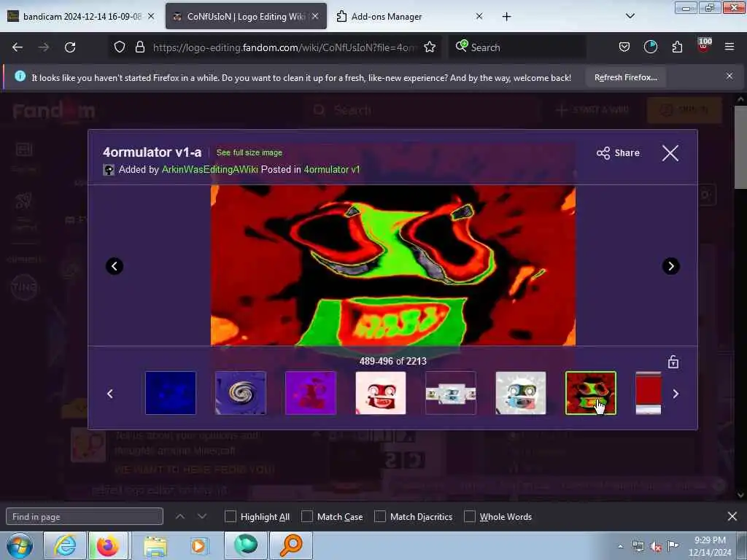This screenshot has width=747, height=560.
Task: Show next image with the right circle arrow
Action: coord(671,266)
